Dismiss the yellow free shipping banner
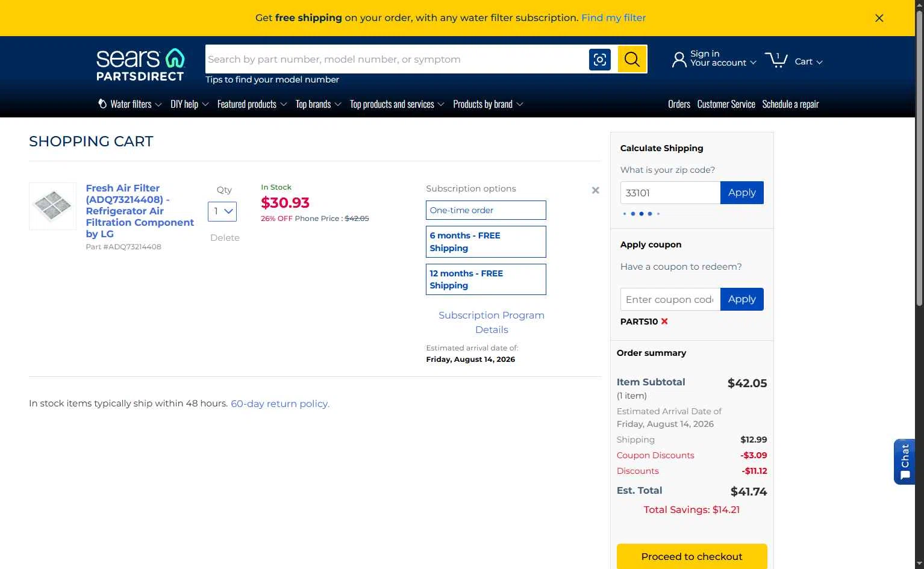This screenshot has height=569, width=924. point(879,18)
